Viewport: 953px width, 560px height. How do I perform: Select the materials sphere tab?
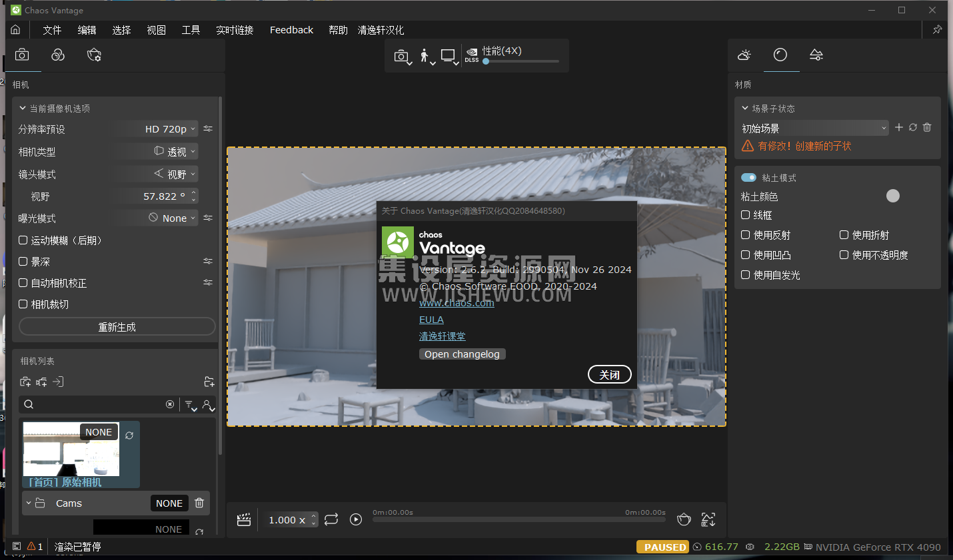[x=780, y=55]
